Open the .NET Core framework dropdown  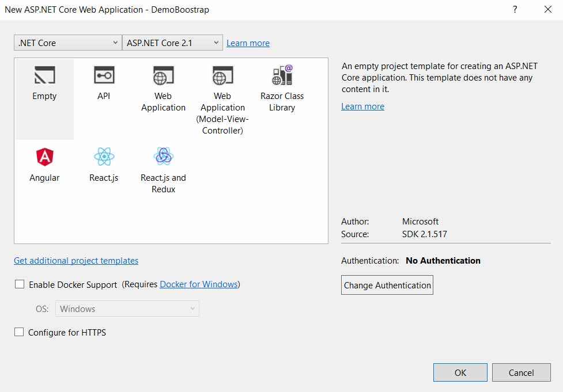tap(68, 43)
